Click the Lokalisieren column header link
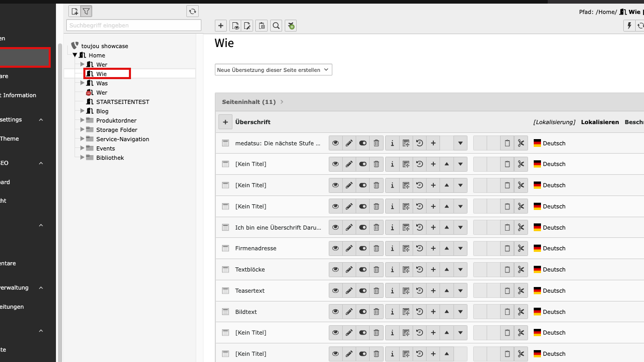This screenshot has width=644, height=362. [599, 122]
